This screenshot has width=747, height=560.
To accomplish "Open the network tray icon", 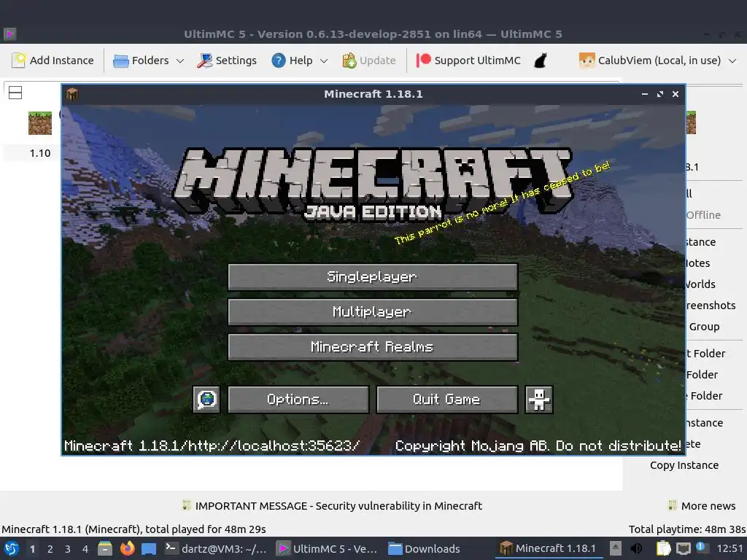I will click(x=683, y=548).
